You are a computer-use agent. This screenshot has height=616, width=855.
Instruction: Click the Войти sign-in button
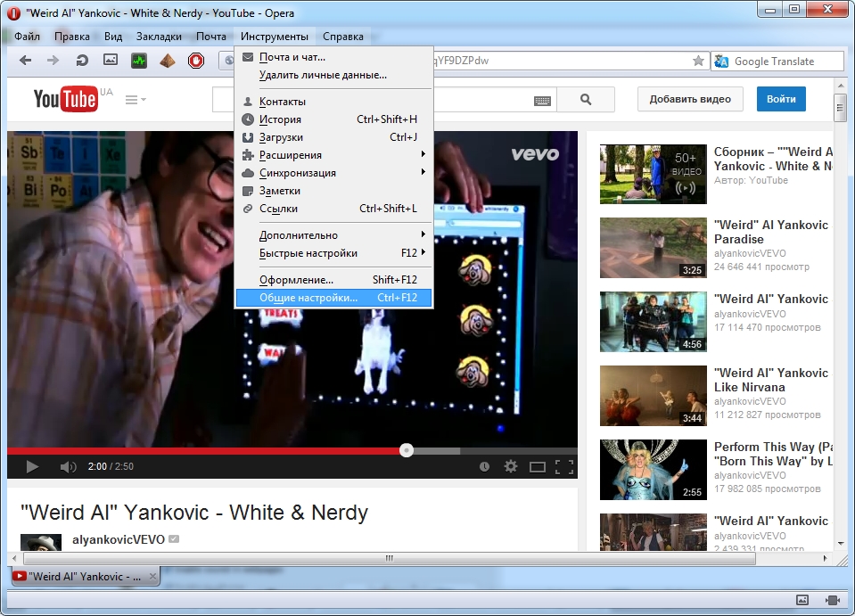pos(781,99)
